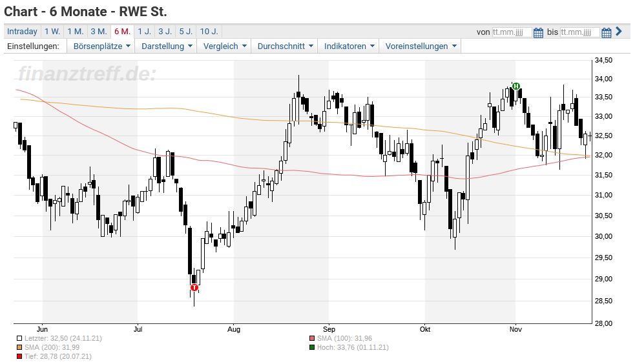The image size is (635, 364).
Task: Open the 'von' date calendar picker
Action: tap(538, 32)
